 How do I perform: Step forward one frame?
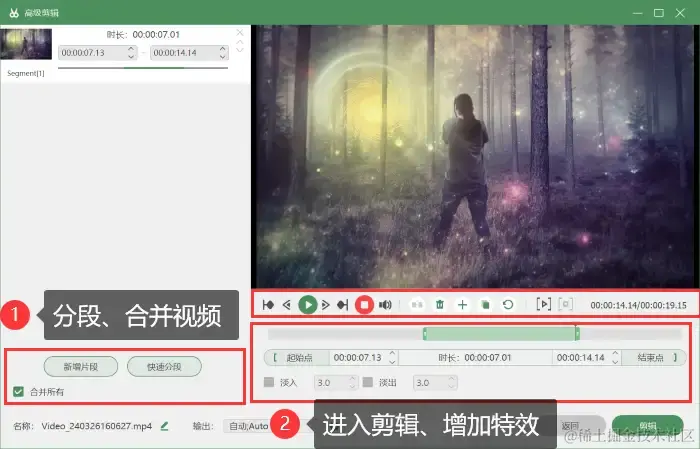coord(326,305)
